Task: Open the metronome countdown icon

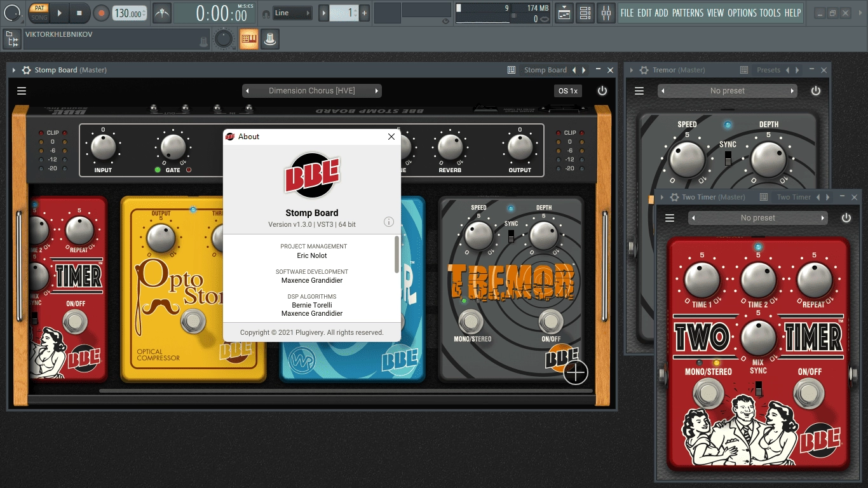Action: (162, 13)
